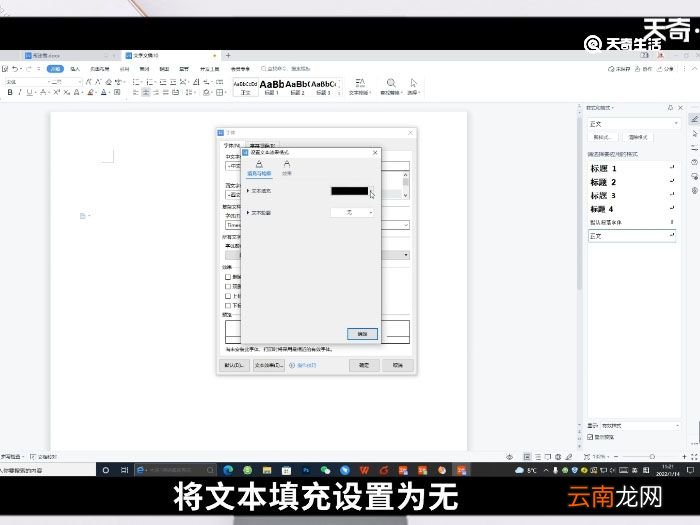Open the 操作技巧 link
Image resolution: width=700 pixels, height=525 pixels.
point(303,365)
